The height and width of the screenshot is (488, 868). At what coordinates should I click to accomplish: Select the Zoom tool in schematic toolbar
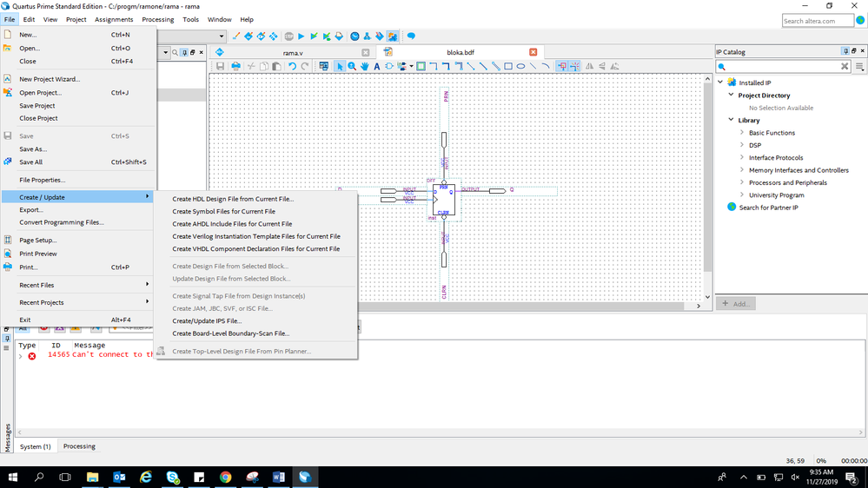[x=352, y=66]
